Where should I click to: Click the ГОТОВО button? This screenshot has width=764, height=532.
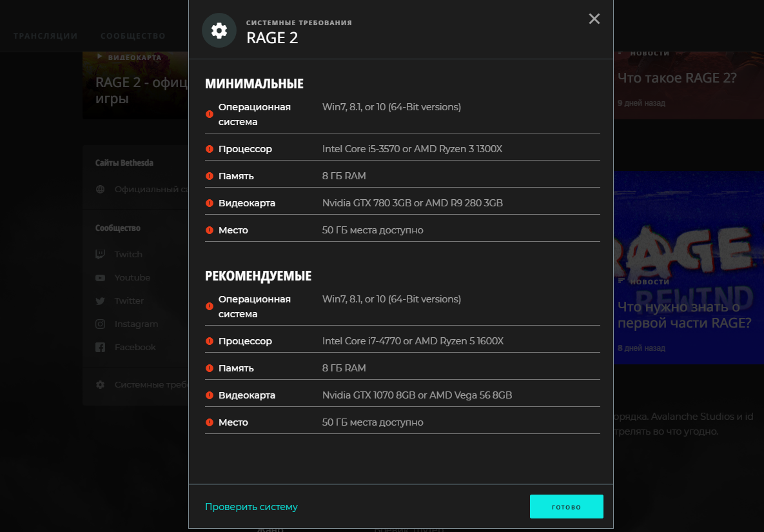tap(566, 507)
